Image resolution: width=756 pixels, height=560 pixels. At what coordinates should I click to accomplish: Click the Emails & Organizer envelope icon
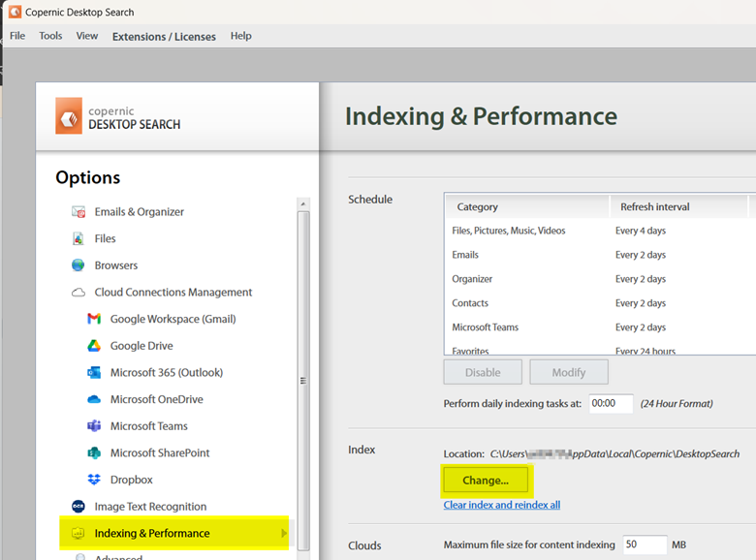[x=79, y=212]
